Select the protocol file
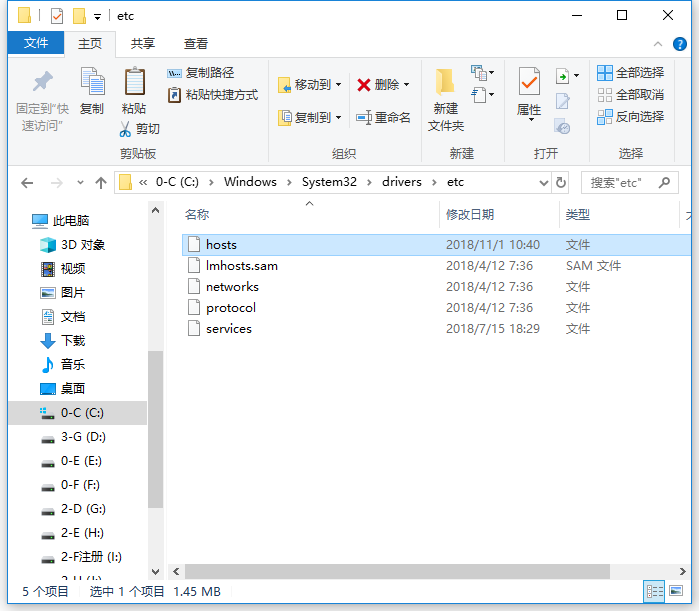699x611 pixels. click(x=436, y=308)
